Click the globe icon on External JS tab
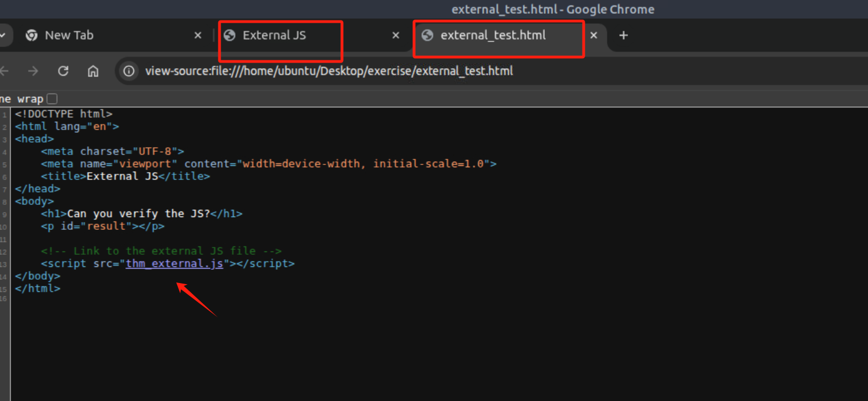The height and width of the screenshot is (401, 868). click(229, 35)
